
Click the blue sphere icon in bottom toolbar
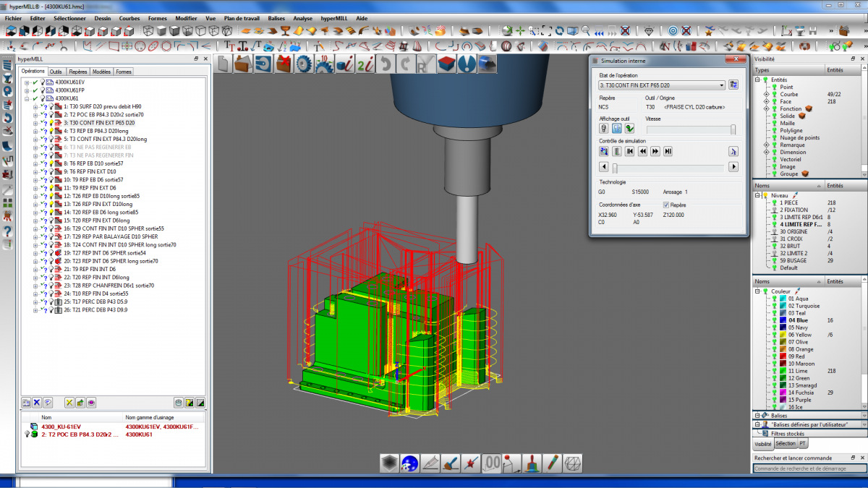(x=410, y=463)
